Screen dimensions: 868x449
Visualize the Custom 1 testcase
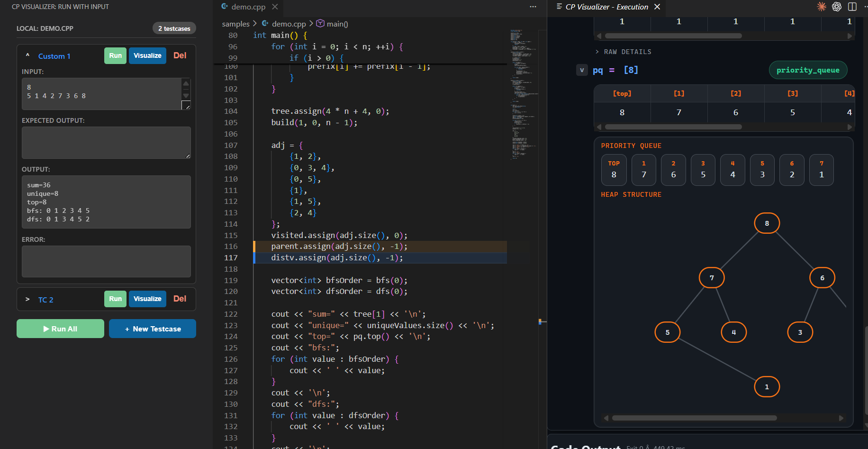tap(147, 55)
